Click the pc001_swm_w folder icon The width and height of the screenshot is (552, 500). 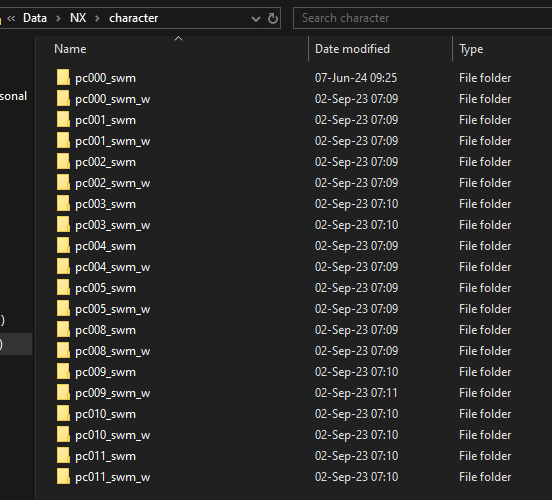[x=63, y=140]
